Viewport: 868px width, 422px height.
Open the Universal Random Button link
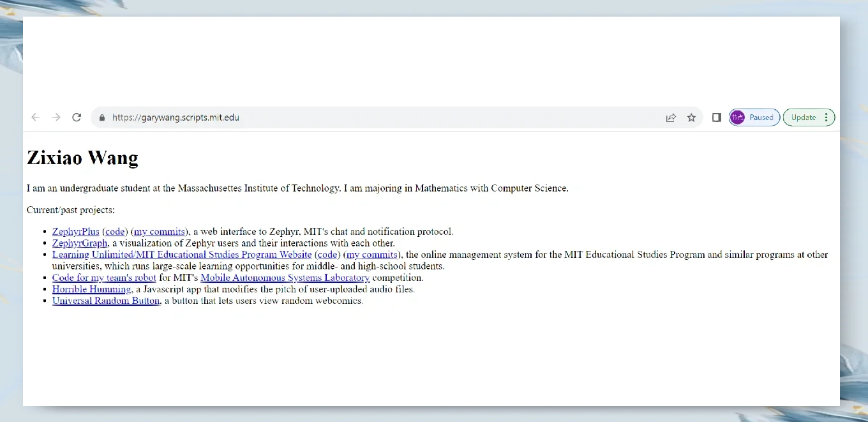coord(105,301)
